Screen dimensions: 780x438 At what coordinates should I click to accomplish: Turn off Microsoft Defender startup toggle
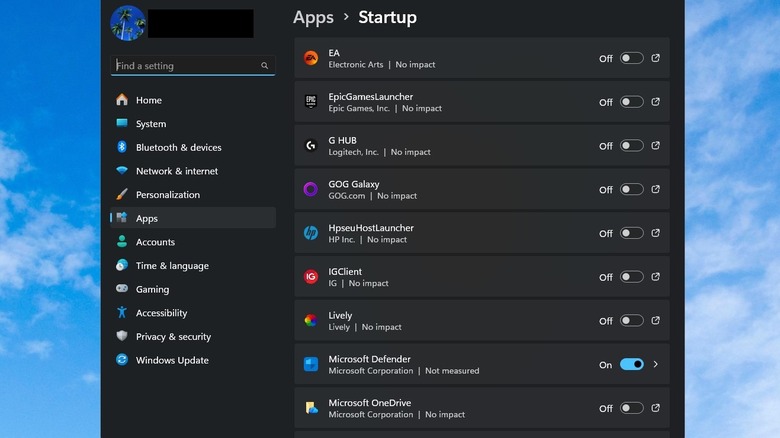click(631, 365)
